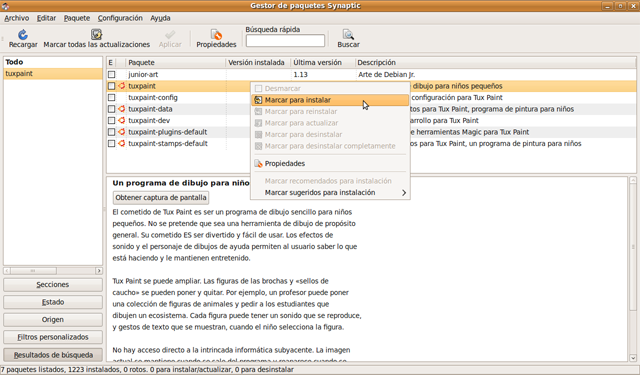This screenshot has width=640, height=375.
Task: Tick the tuxpaint-plugins-default status checkbox
Action: point(111,132)
